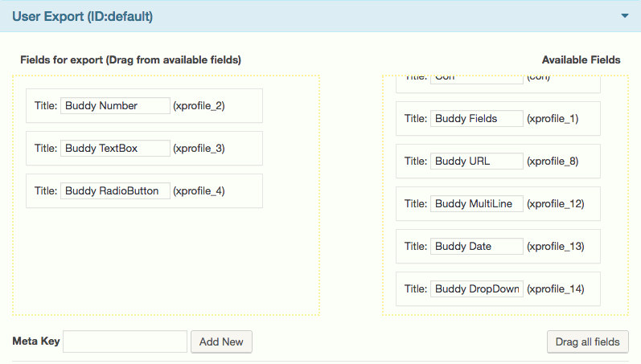Focus the Meta Key input box
Viewport: 641px width, 364px height.
pyautogui.click(x=125, y=342)
